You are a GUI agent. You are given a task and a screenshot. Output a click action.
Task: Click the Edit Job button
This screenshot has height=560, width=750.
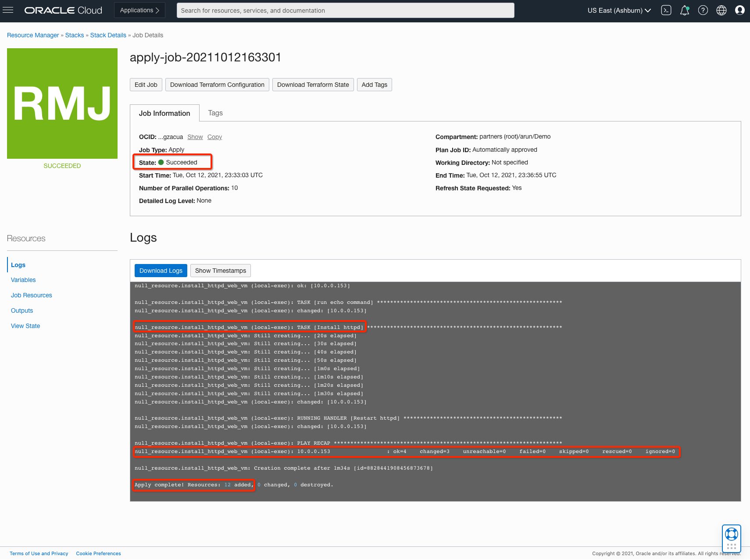[146, 85]
